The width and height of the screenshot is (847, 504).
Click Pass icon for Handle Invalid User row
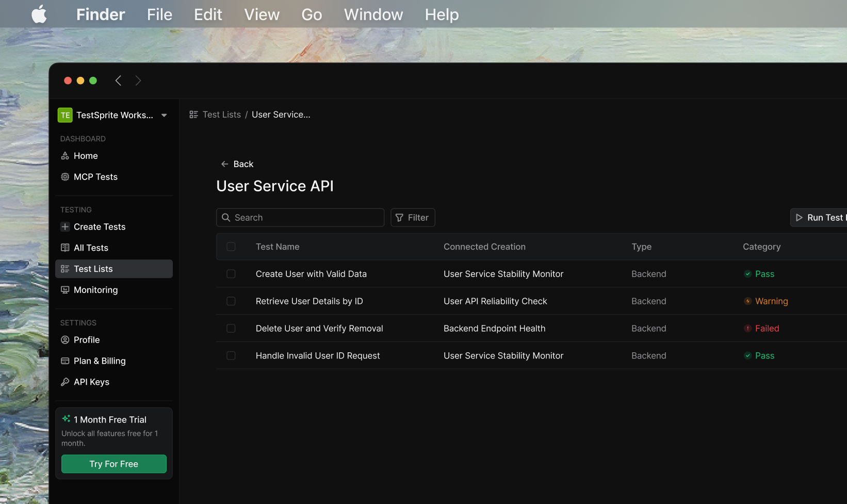point(747,356)
